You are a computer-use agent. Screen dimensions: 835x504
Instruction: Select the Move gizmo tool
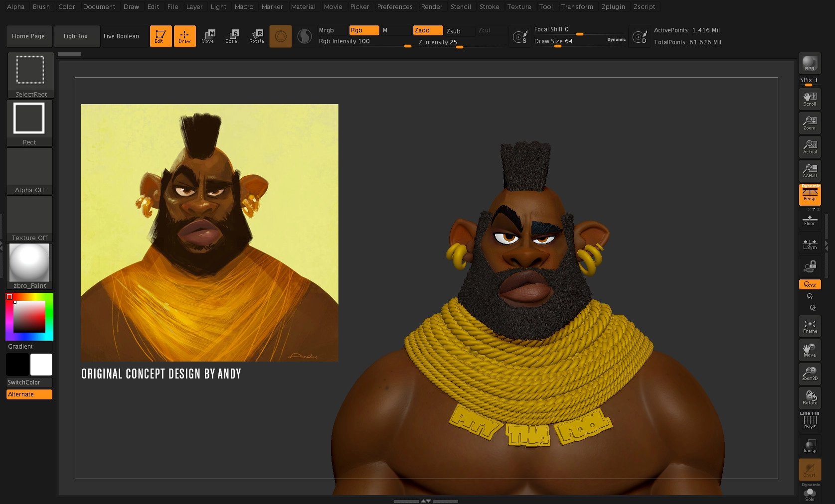[x=208, y=36]
